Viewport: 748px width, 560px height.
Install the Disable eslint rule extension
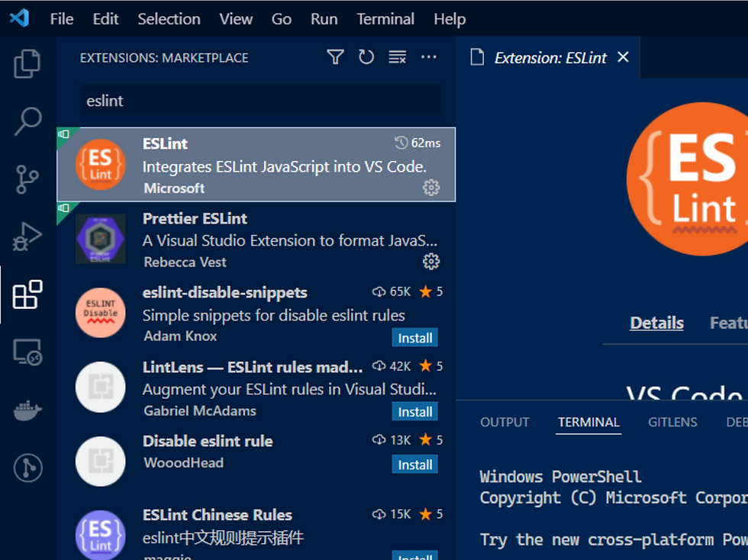[x=414, y=464]
